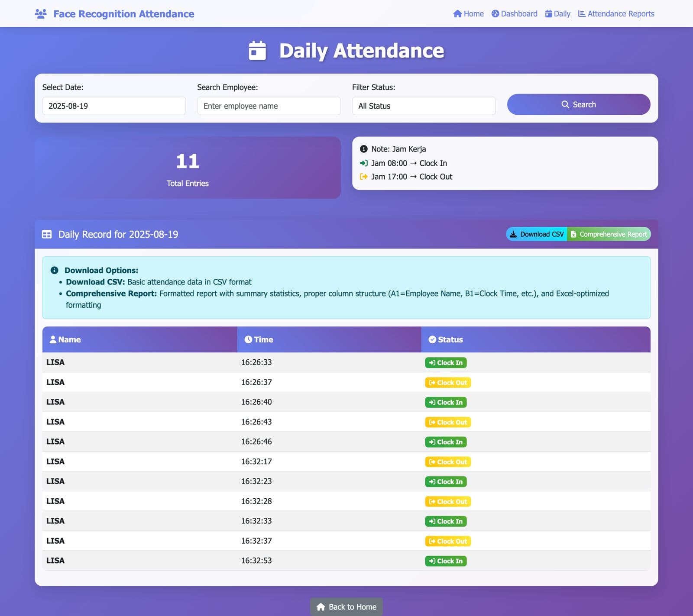
Task: Download CSV of daily record
Action: (x=537, y=234)
